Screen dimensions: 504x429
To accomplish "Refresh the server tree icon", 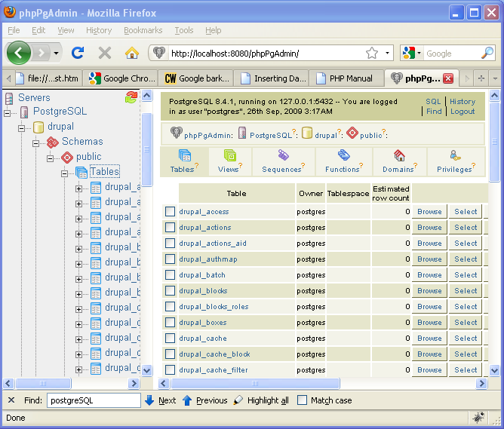I will pyautogui.click(x=131, y=97).
